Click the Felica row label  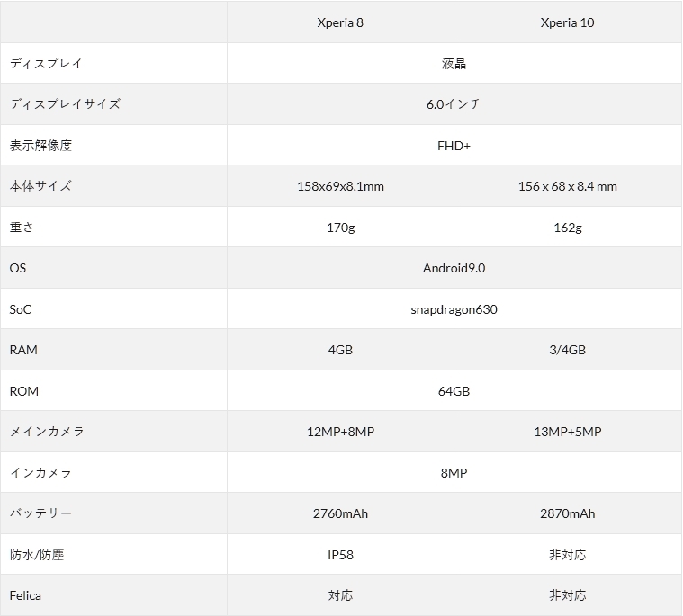25,595
